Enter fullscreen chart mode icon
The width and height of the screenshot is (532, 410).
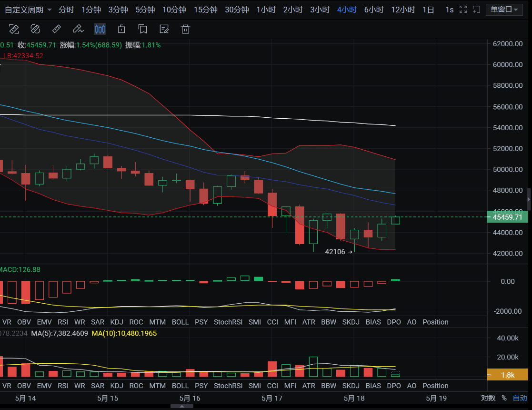click(463, 10)
